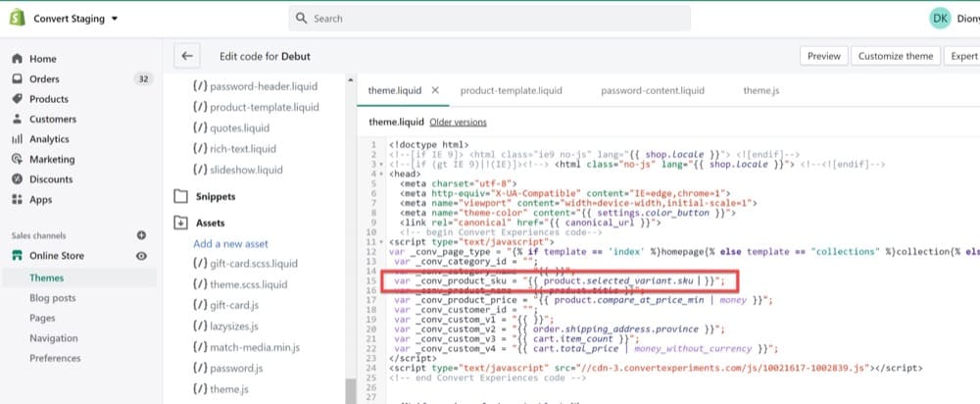Open rich-text.liquid file
Screen dimensions: 980x404
click(x=234, y=149)
